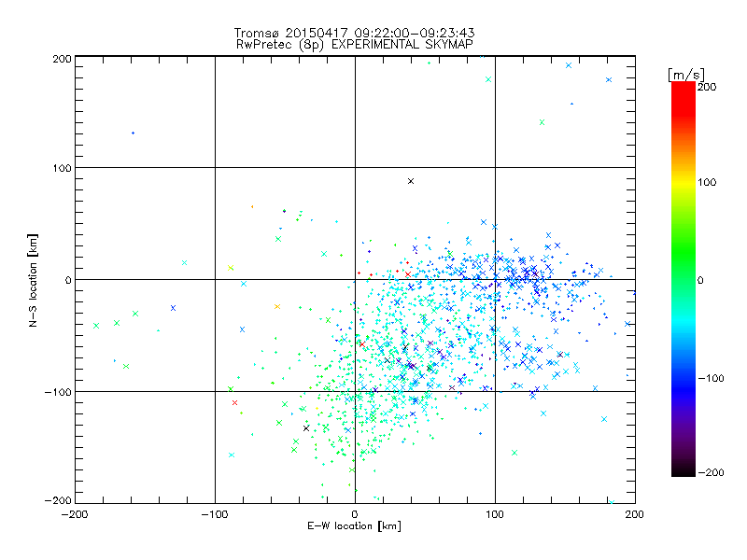The width and height of the screenshot is (747, 560).
Task: Click the plot title 'Tromsø 20150417 09:22:00-09:23:43'
Action: tap(354, 33)
